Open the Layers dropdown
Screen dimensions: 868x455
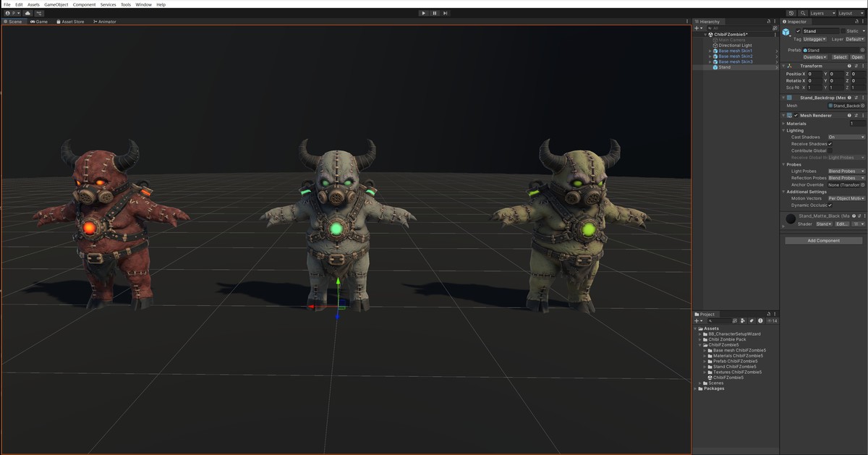click(822, 13)
